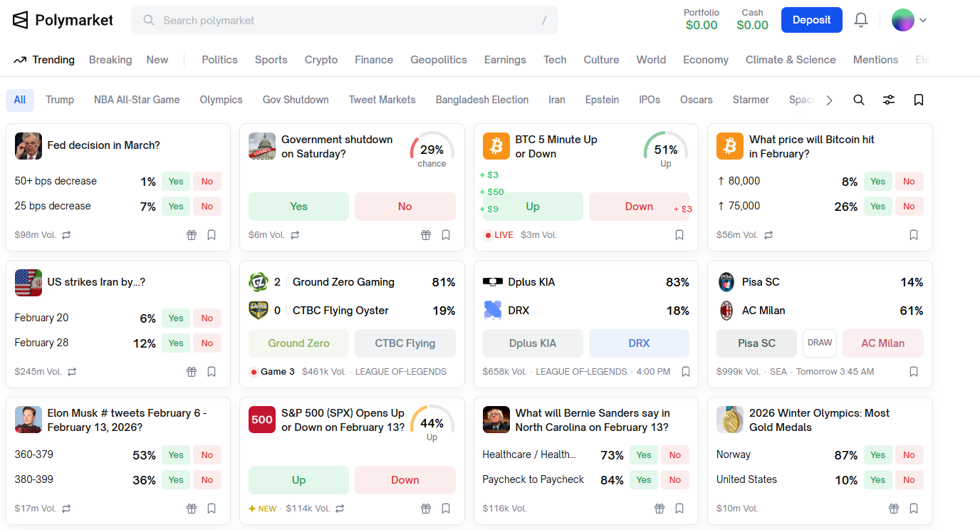Bookmark the Bitcoin February price market
Image resolution: width=980 pixels, height=530 pixels.
(x=914, y=235)
